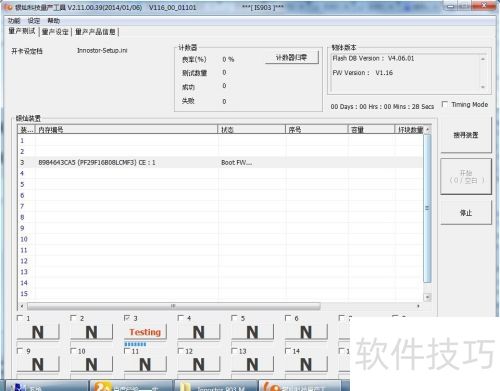Switch to the 量产设定 tab
This screenshot has height=391, width=500.
(x=55, y=32)
